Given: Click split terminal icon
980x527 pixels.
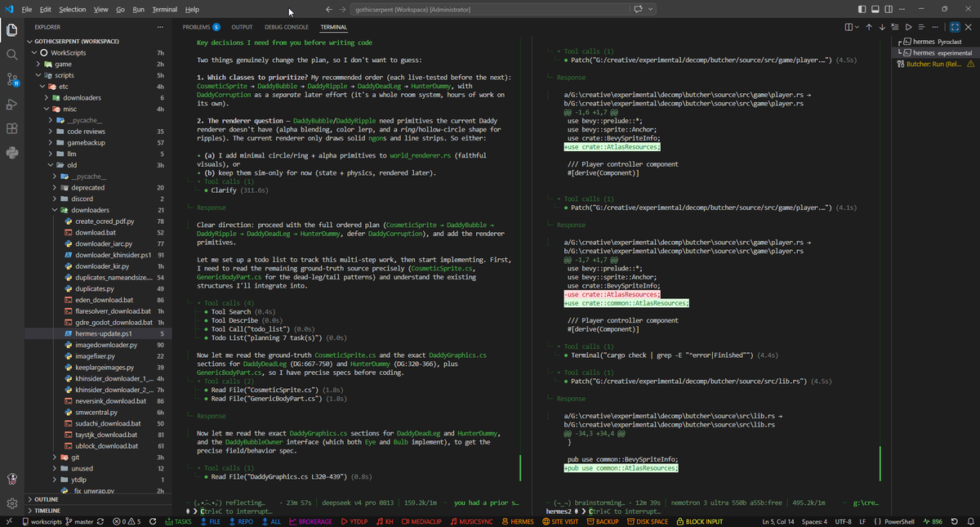Looking at the screenshot, I should click(849, 27).
